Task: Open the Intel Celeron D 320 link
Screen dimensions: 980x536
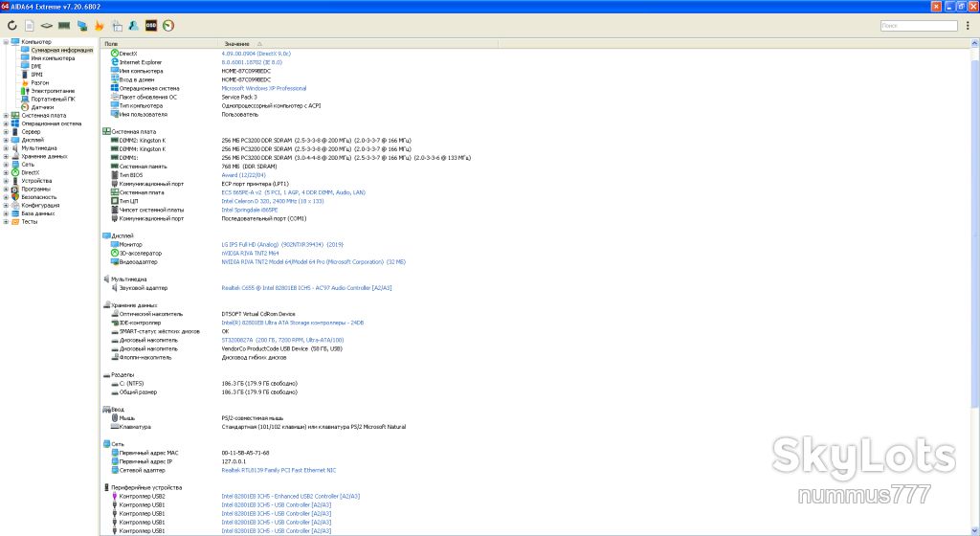Action: [273, 201]
